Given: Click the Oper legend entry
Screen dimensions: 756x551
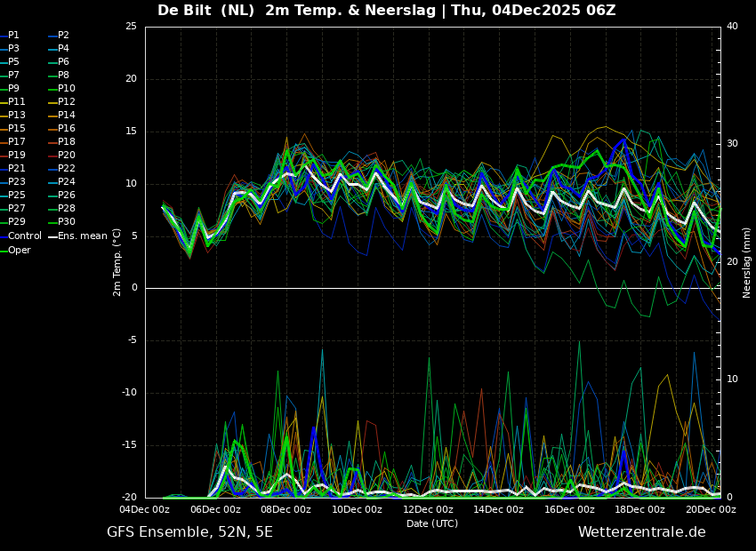Looking at the screenshot, I should coord(20,251).
